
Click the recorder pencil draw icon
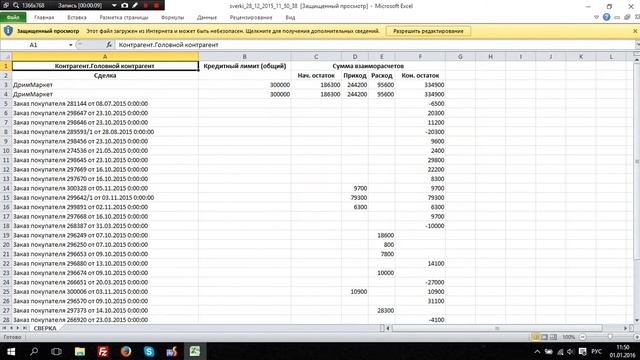click(x=135, y=6)
